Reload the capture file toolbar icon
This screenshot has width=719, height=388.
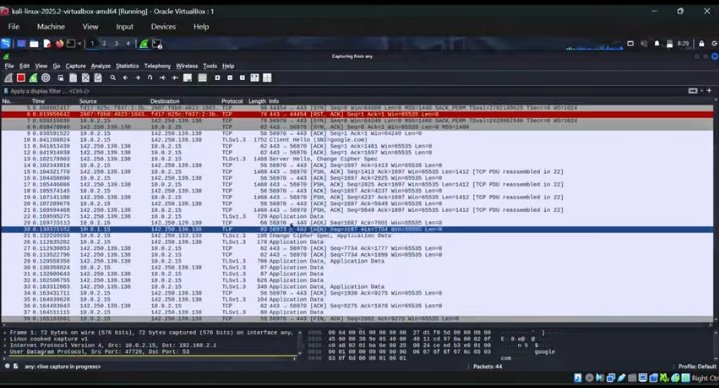[x=98, y=78]
